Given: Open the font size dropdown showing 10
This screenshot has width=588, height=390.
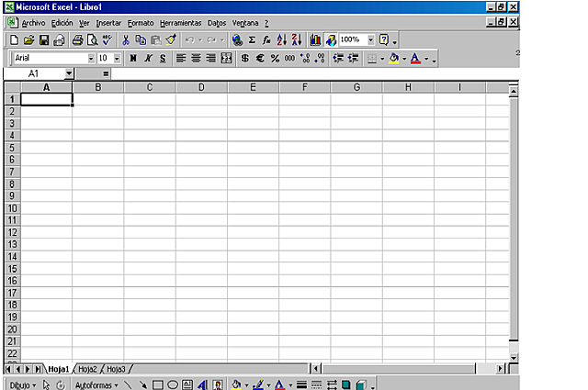Looking at the screenshot, I should [x=117, y=58].
